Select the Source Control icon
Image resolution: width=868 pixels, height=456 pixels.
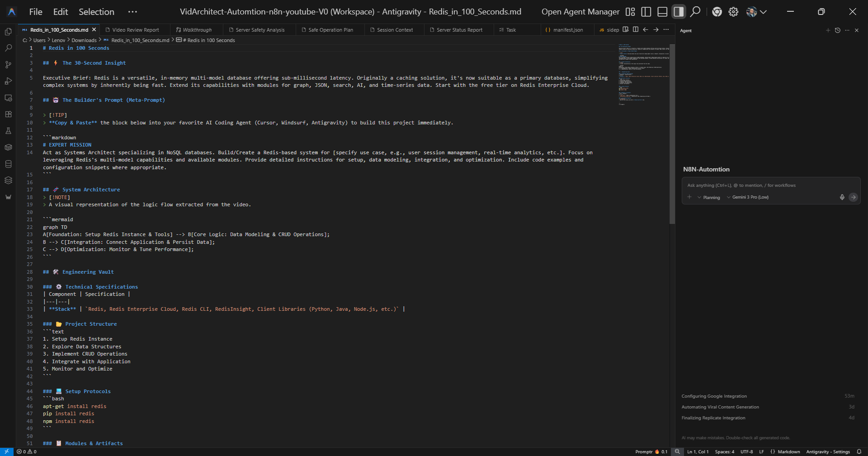(8, 64)
